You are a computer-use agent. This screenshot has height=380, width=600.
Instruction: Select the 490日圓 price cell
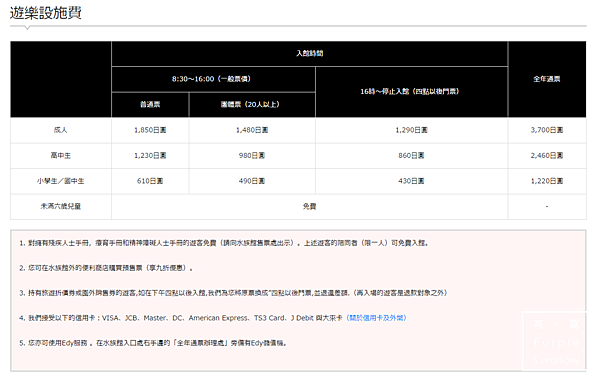[x=252, y=181]
